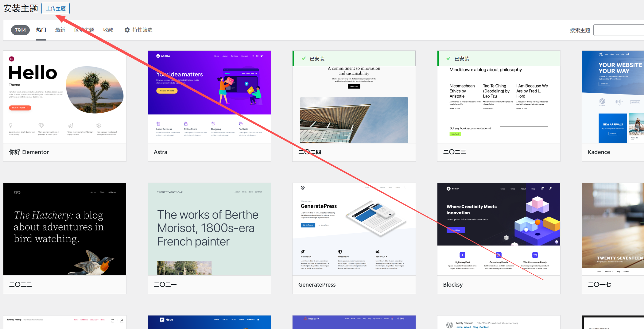The width and height of the screenshot is (644, 329).
Task: Open the Astra theme preview image
Action: [209, 97]
